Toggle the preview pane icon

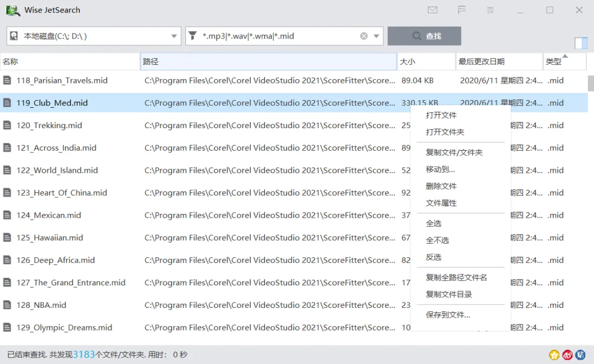(581, 43)
